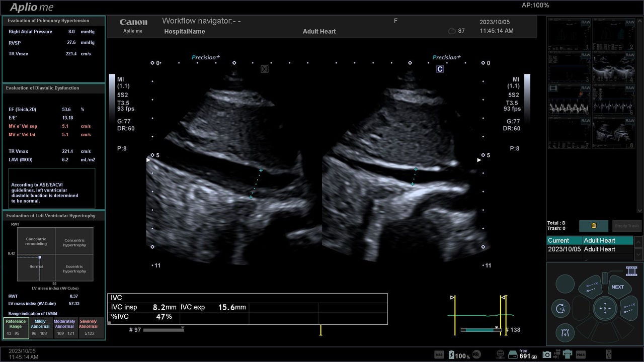Select the Mildly Abnormal 96 - 108 box
Screen dimensions: 644x362
pos(40,327)
